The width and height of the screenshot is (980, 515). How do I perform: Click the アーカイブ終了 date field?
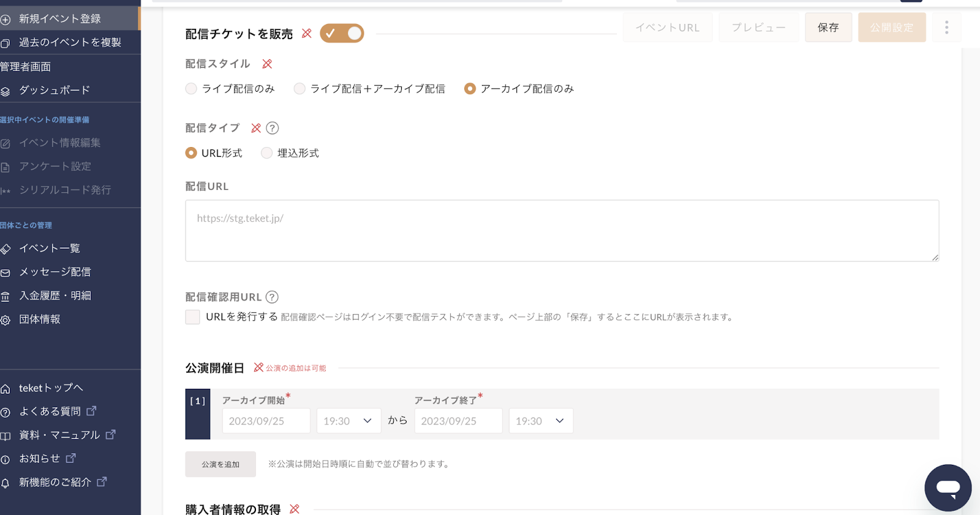pyautogui.click(x=458, y=421)
